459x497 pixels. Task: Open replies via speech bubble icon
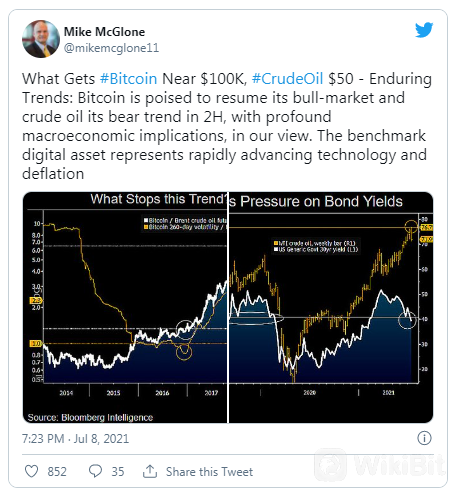click(95, 471)
